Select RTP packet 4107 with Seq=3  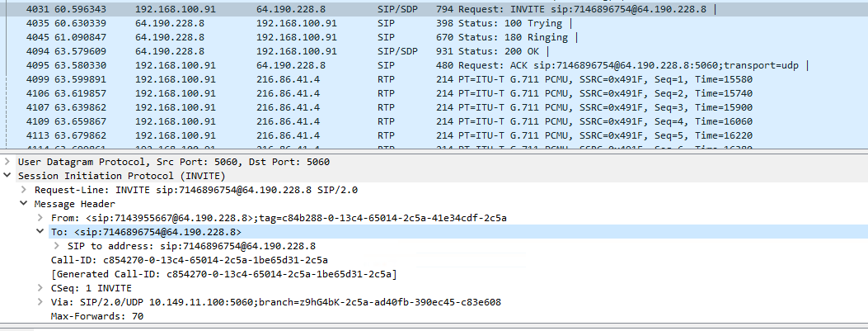click(434, 107)
